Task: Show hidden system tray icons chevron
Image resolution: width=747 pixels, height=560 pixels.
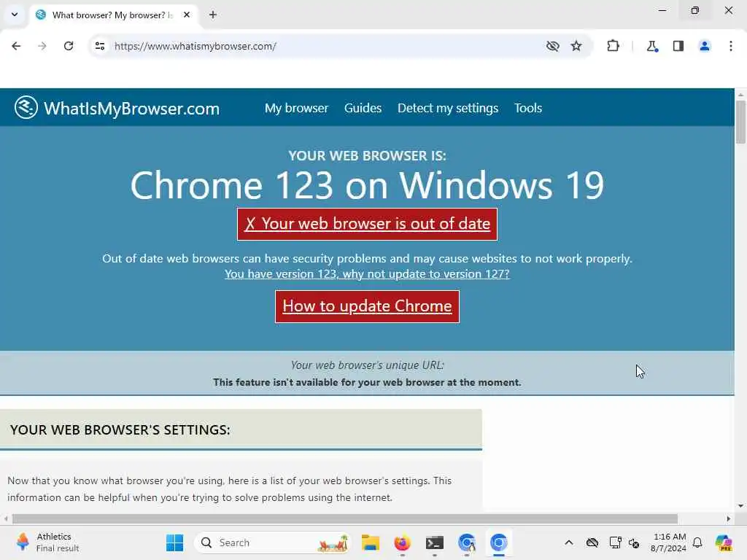Action: click(569, 542)
